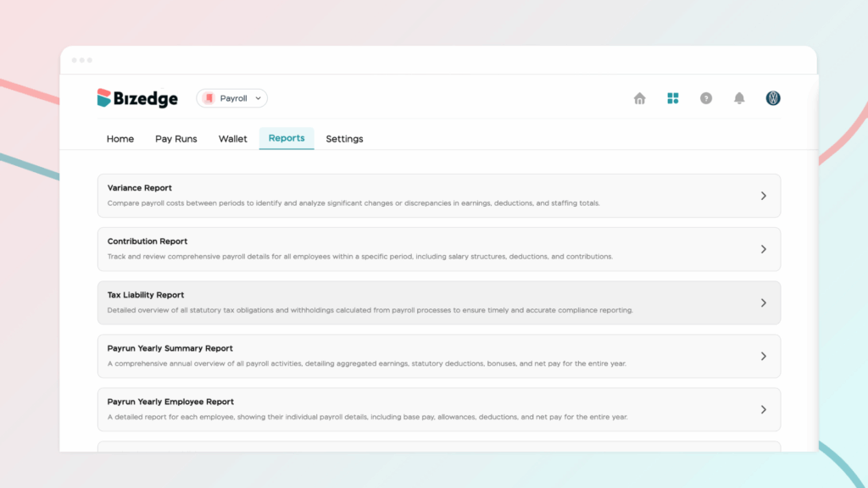Click the help question mark icon
Viewport: 868px width, 488px height.
[706, 98]
